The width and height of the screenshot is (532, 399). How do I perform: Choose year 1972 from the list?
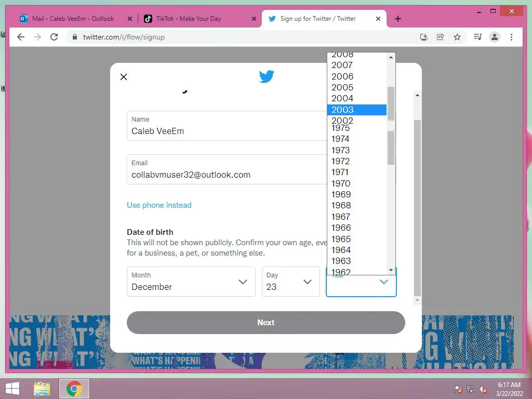coord(357,161)
